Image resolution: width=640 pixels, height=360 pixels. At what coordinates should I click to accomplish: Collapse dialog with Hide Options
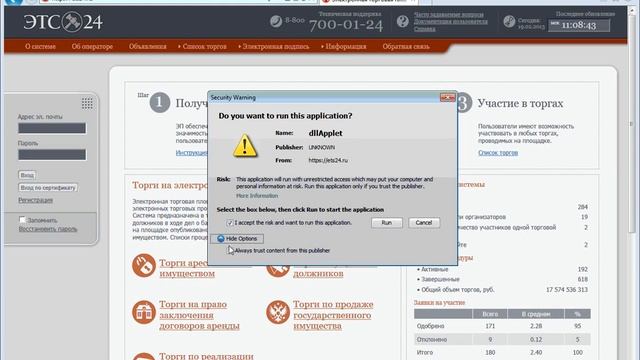(x=237, y=238)
